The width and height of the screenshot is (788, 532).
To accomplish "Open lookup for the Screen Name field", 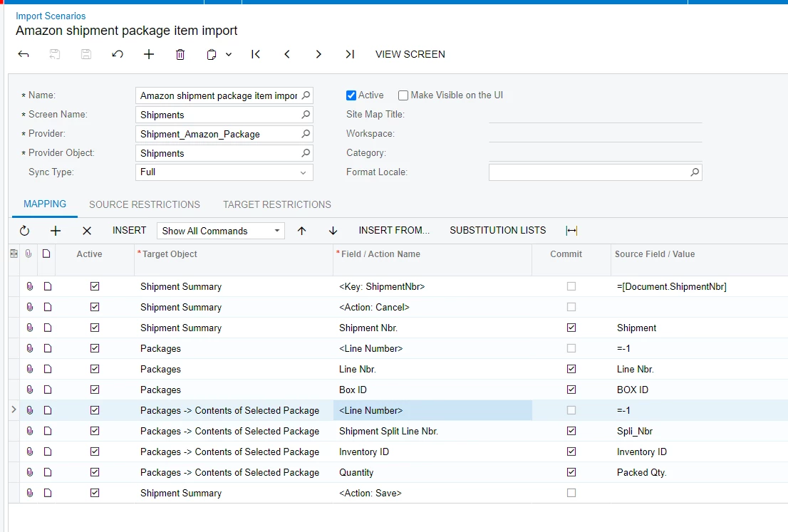I will coord(306,115).
